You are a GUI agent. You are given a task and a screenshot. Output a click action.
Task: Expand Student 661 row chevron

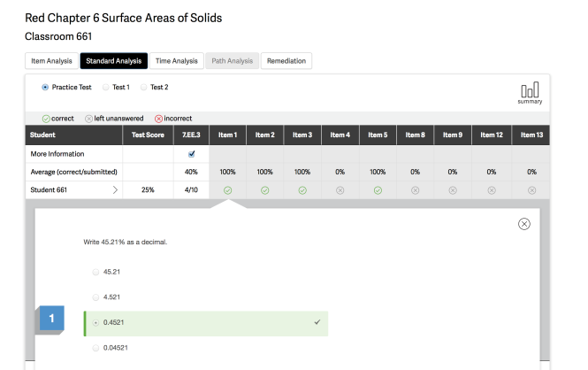click(x=115, y=190)
